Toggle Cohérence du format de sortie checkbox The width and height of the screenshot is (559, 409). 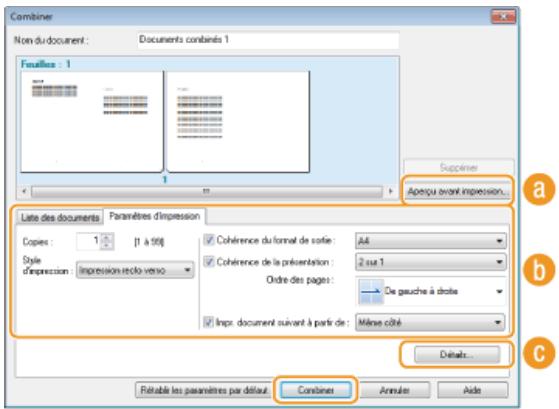tap(209, 240)
